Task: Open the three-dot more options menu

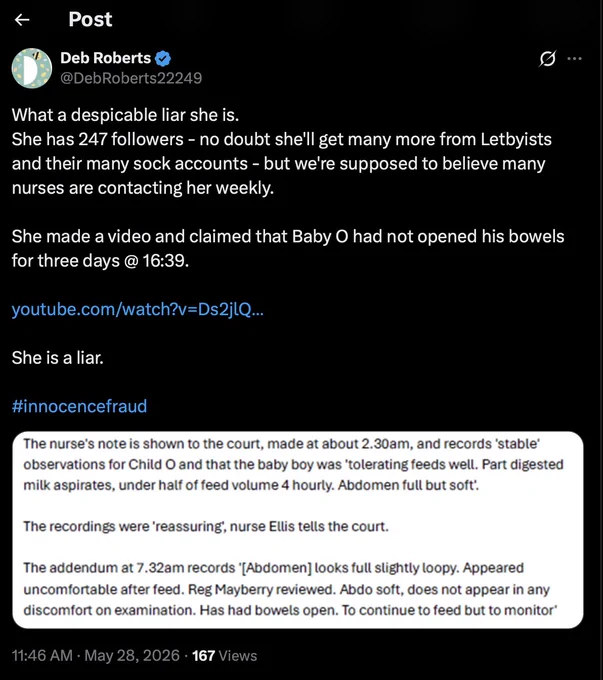Action: pyautogui.click(x=574, y=59)
